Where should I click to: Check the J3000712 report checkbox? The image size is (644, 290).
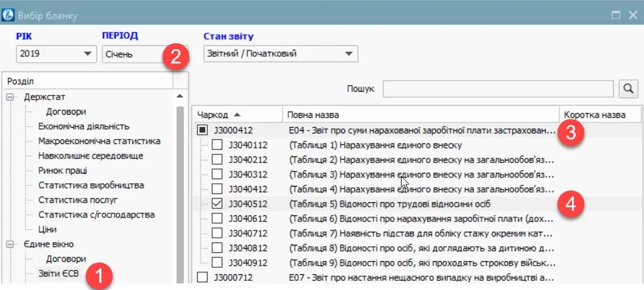202,278
